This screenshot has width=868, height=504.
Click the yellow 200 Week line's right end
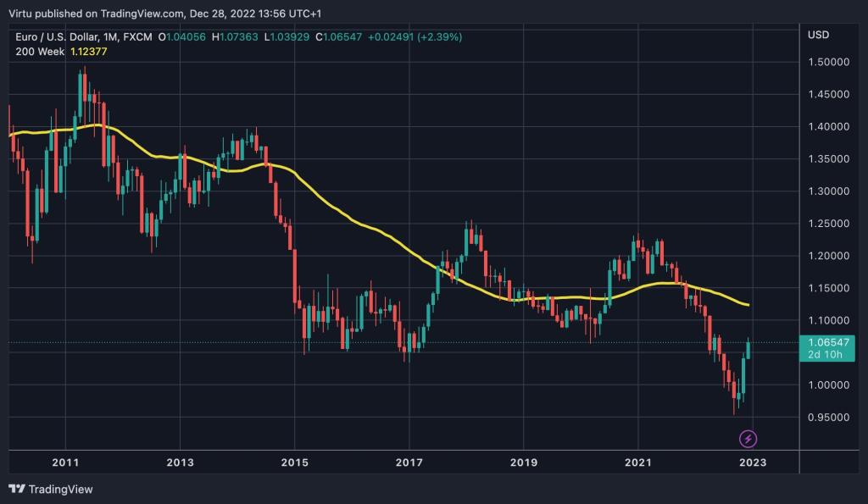[748, 304]
